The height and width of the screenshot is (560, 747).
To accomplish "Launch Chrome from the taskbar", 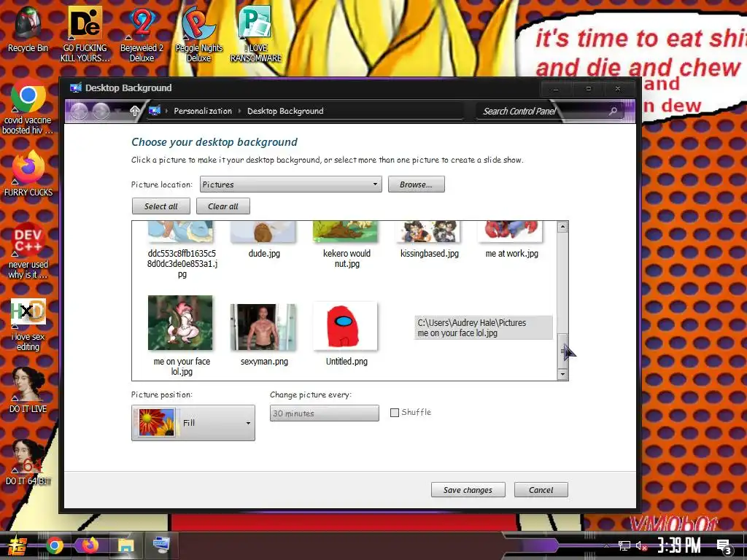I will [x=54, y=545].
